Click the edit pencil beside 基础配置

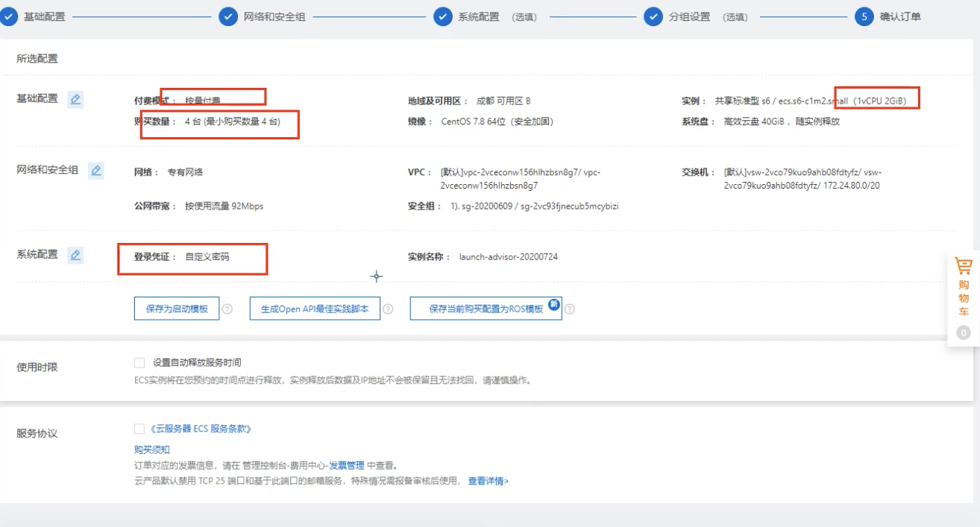[75, 98]
